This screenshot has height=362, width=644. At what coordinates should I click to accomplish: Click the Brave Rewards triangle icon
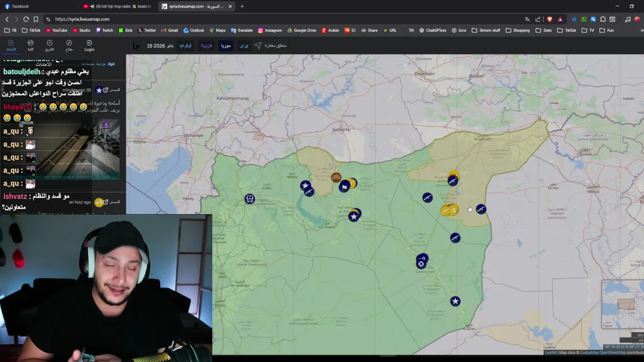[560, 19]
